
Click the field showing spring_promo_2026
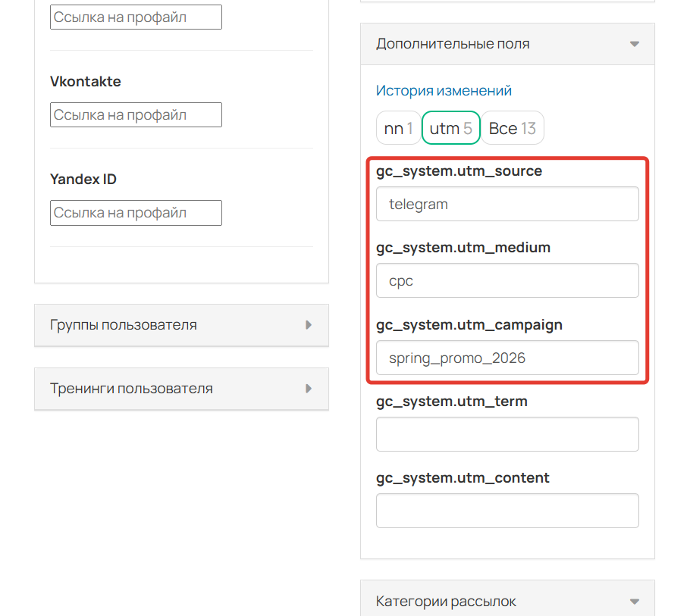[x=507, y=357]
